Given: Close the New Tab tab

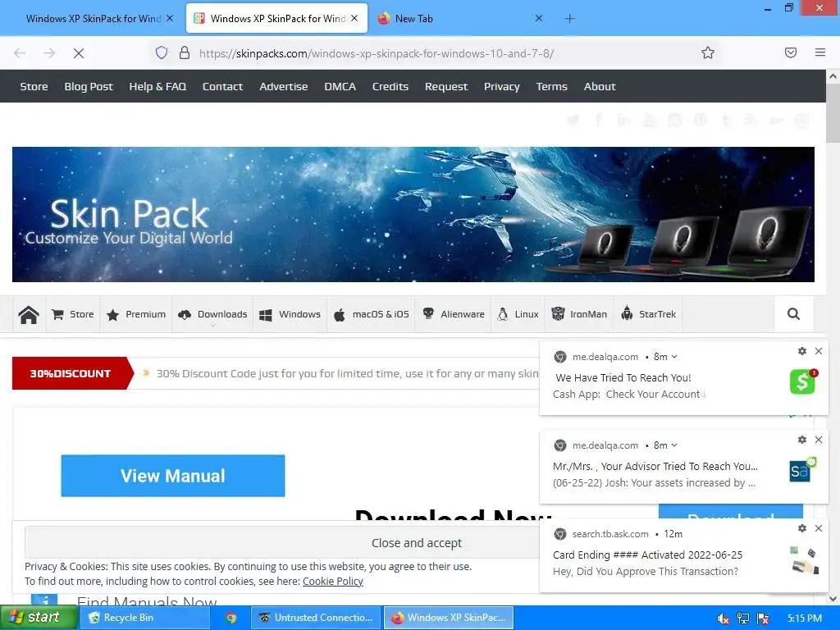Looking at the screenshot, I should pyautogui.click(x=539, y=18).
